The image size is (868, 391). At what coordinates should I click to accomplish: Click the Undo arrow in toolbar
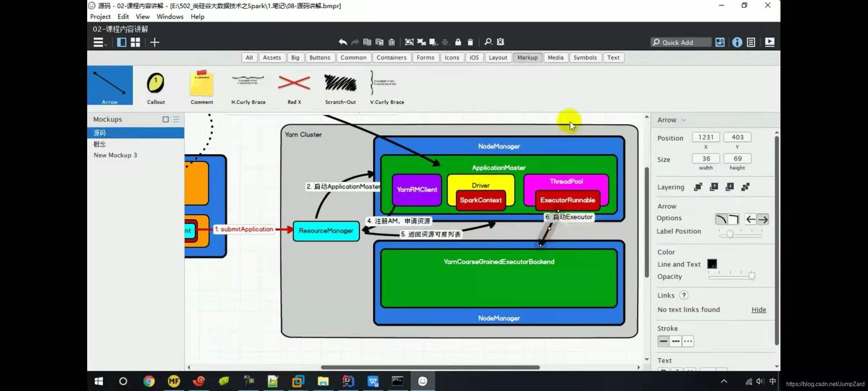point(342,42)
